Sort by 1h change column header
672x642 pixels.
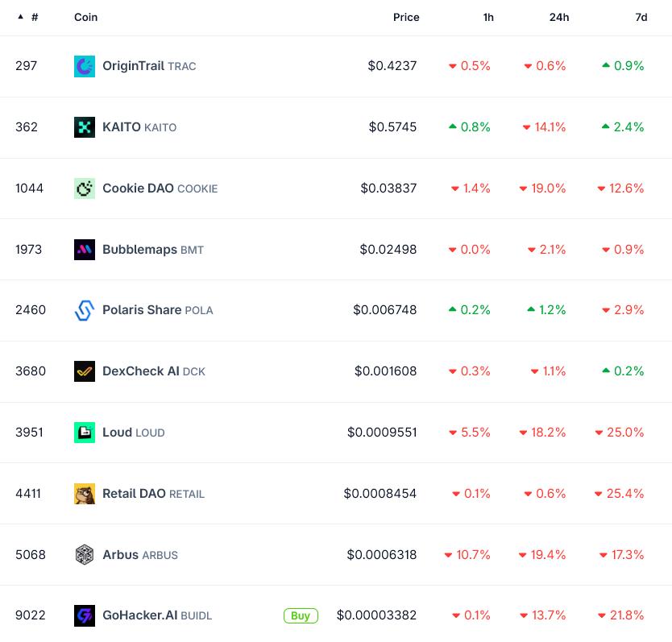[x=488, y=17]
